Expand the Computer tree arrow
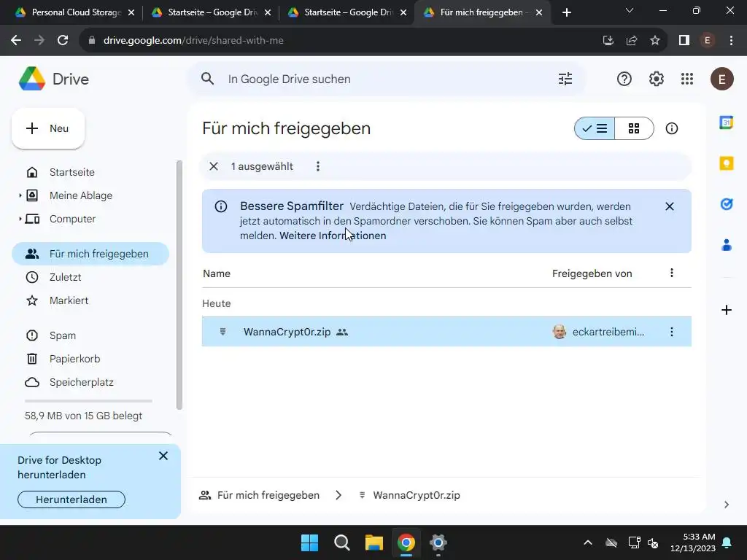Image resolution: width=747 pixels, height=560 pixels. [20, 219]
